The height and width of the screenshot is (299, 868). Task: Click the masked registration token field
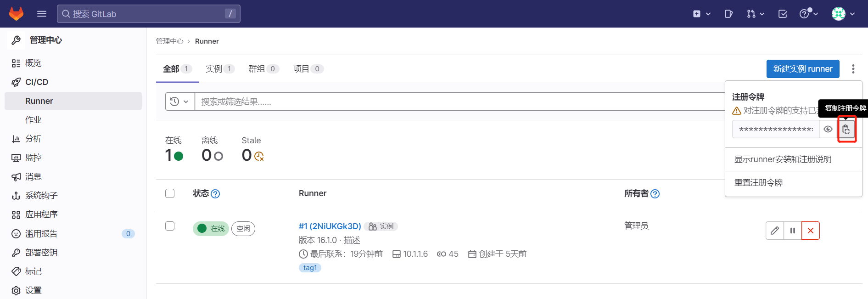pos(776,130)
